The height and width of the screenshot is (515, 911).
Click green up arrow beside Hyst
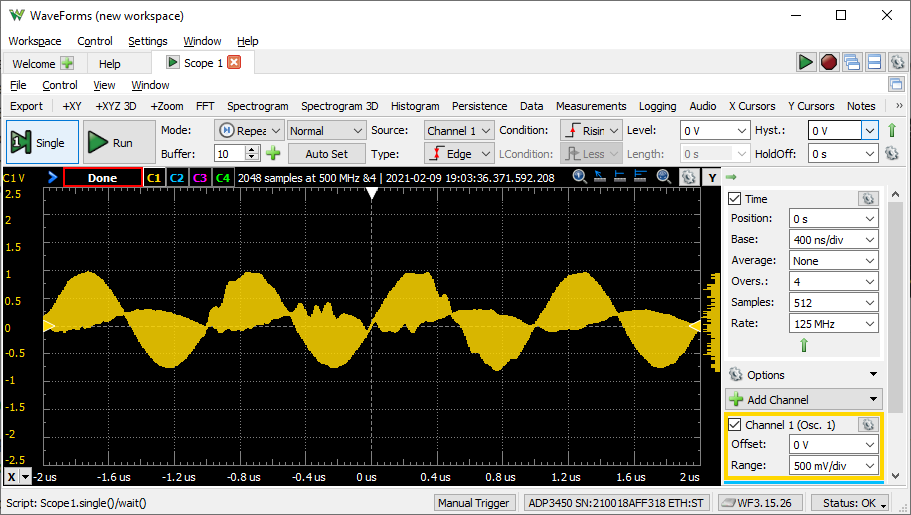tap(892, 130)
